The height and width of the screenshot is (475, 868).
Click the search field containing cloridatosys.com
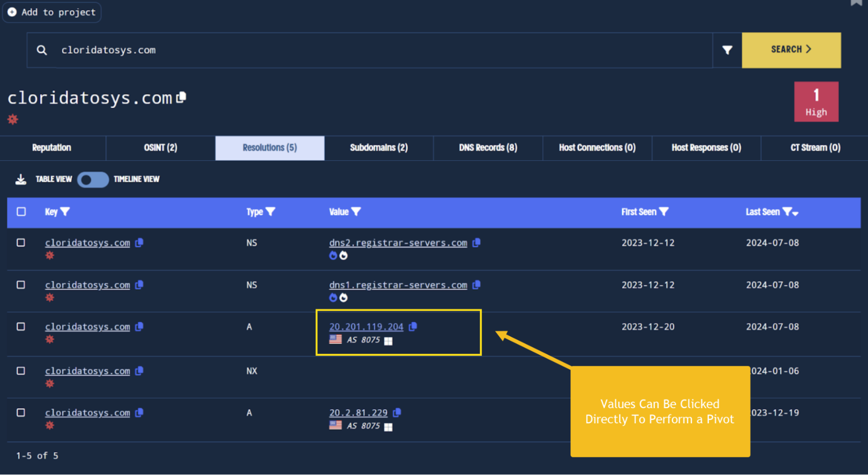(370, 50)
